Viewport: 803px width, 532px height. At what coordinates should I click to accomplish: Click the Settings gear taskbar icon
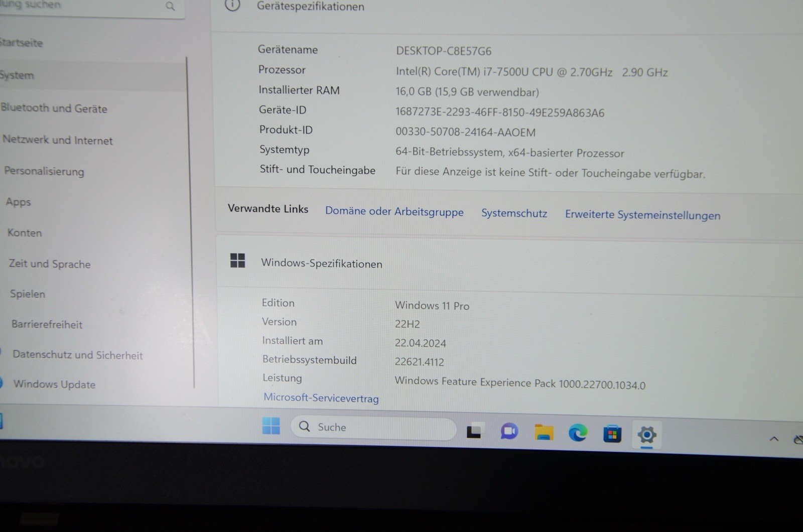(x=646, y=435)
